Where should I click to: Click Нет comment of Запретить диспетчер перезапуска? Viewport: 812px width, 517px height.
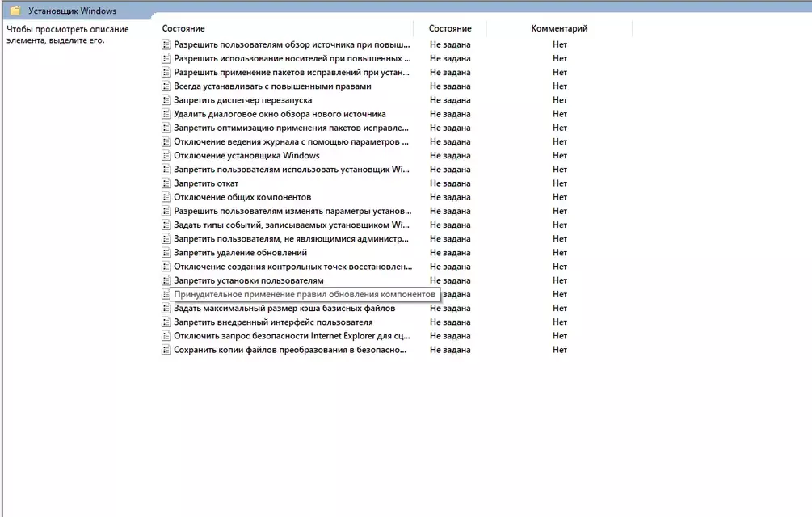(560, 100)
